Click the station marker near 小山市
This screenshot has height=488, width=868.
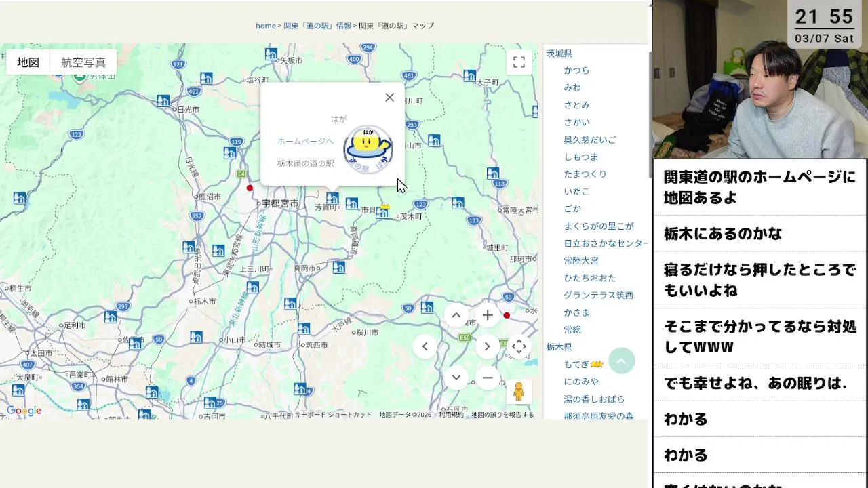click(x=196, y=336)
